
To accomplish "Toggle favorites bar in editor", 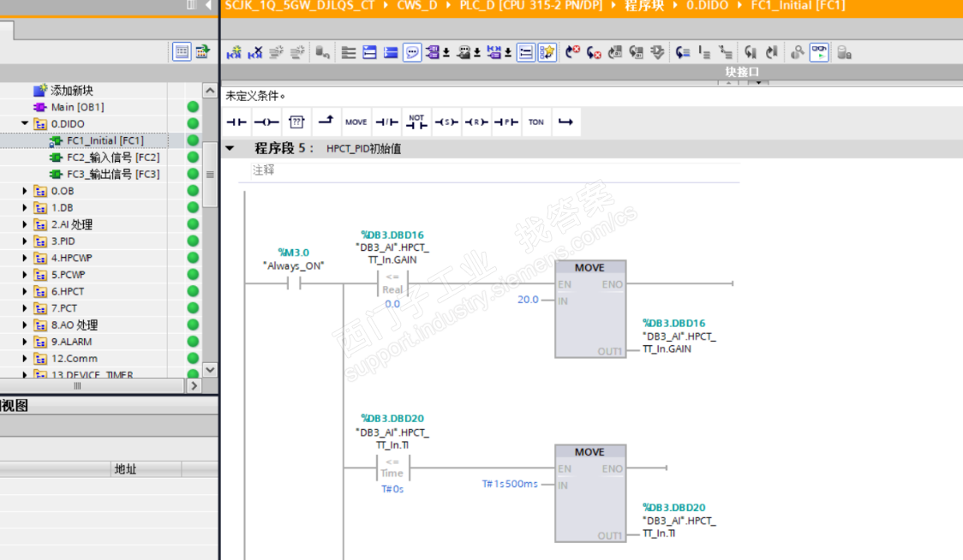I will [x=547, y=53].
